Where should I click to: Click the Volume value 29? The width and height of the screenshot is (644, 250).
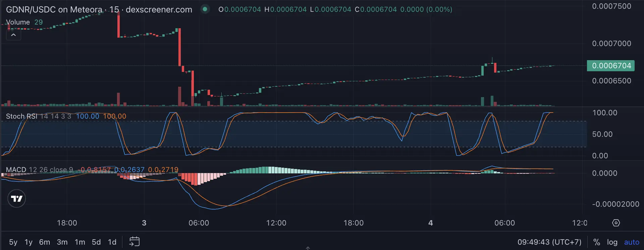pyautogui.click(x=39, y=22)
